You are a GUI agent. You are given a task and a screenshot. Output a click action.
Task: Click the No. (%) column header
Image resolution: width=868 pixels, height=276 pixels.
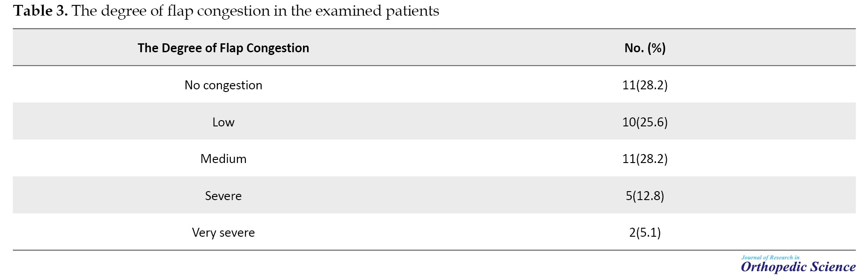[645, 48]
